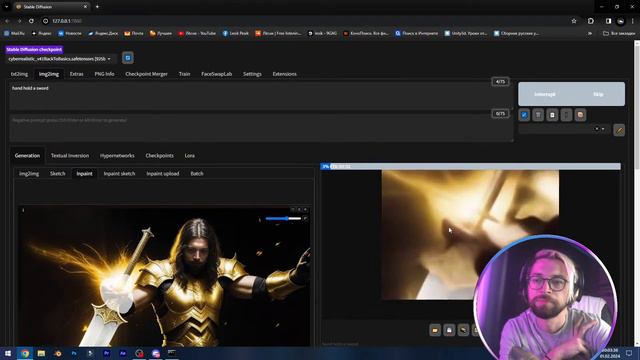The width and height of the screenshot is (640, 360).
Task: Switch to the txt2img tab
Action: 19,74
